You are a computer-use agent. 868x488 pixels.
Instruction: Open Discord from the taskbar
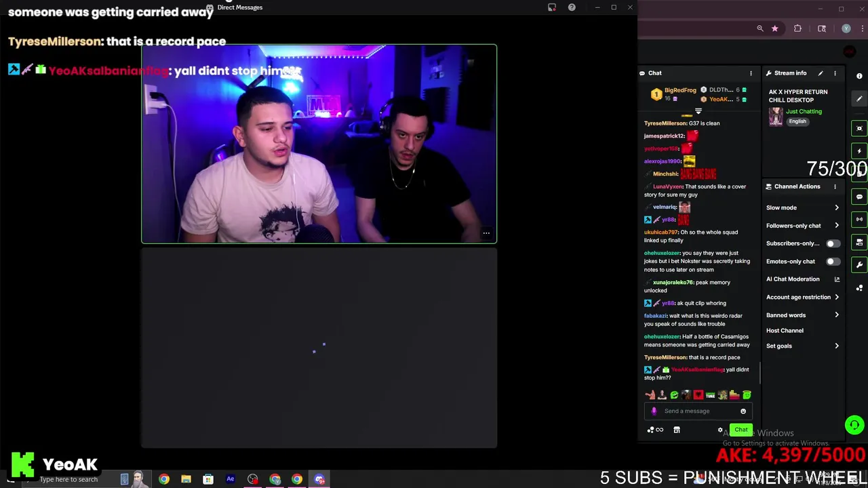pos(319,479)
